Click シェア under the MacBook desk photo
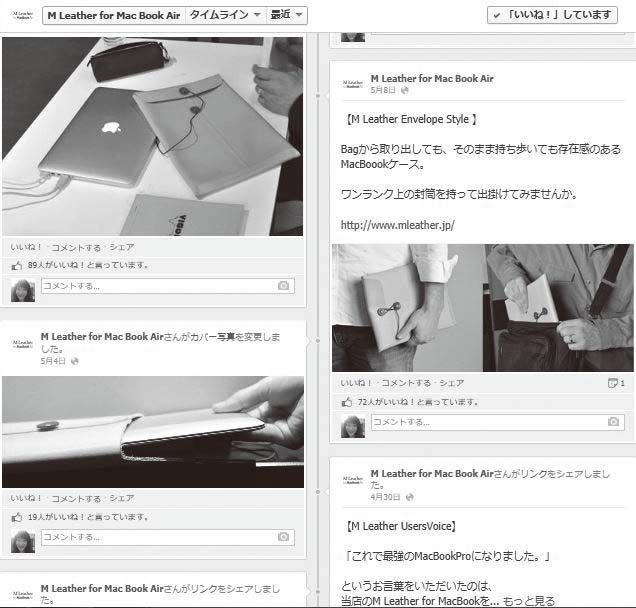 122,247
